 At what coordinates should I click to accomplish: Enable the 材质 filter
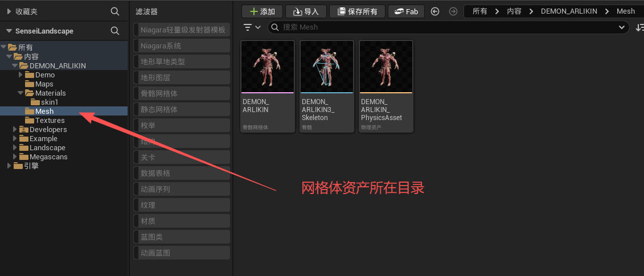pyautogui.click(x=182, y=221)
